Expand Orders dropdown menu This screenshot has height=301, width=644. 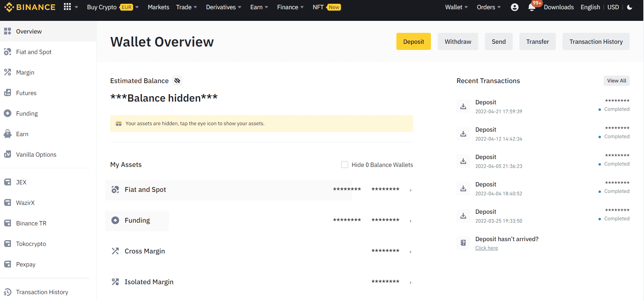[499, 7]
